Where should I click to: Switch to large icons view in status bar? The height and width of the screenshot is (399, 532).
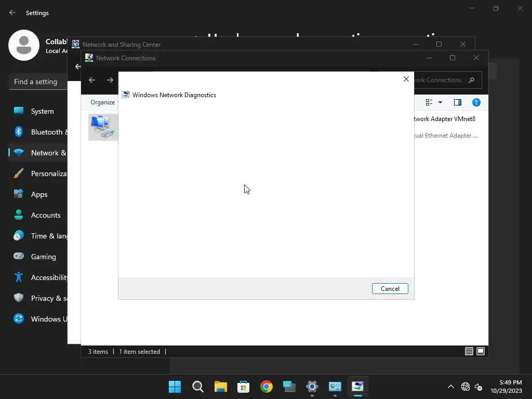click(481, 351)
